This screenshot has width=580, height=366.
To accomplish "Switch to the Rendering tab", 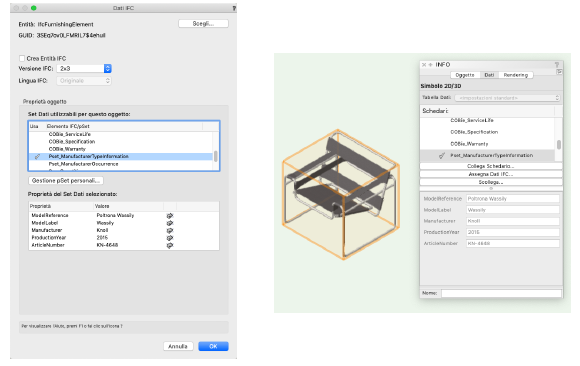I will [516, 75].
